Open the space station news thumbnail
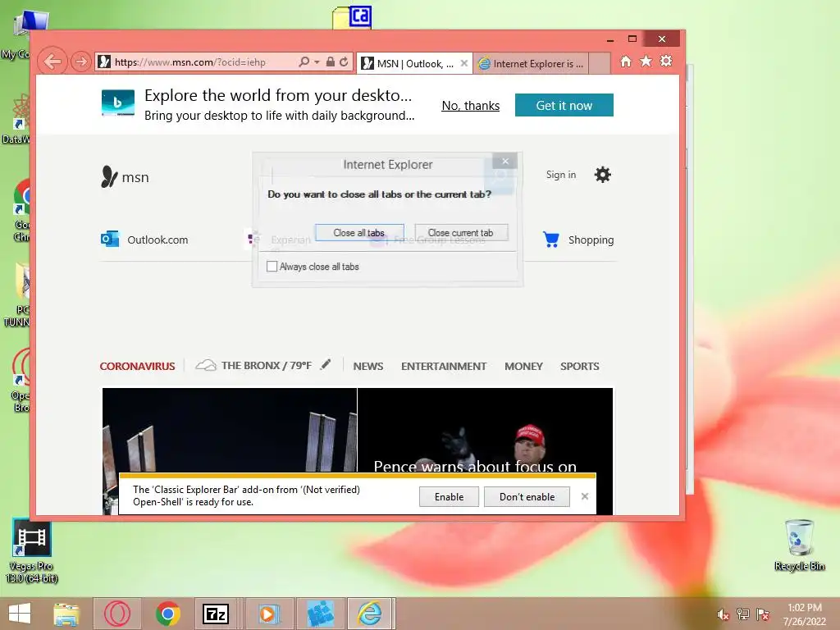Screen dimensions: 840x630 click(230, 430)
